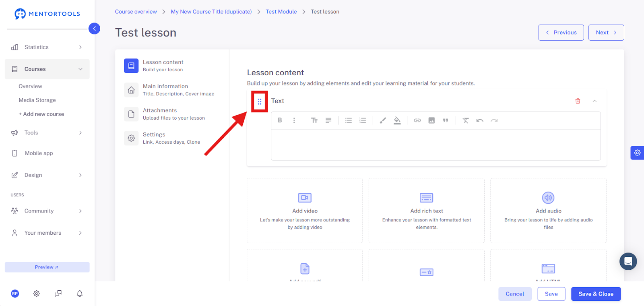Insert a hyperlink in the editor
The height and width of the screenshot is (306, 644).
[417, 120]
